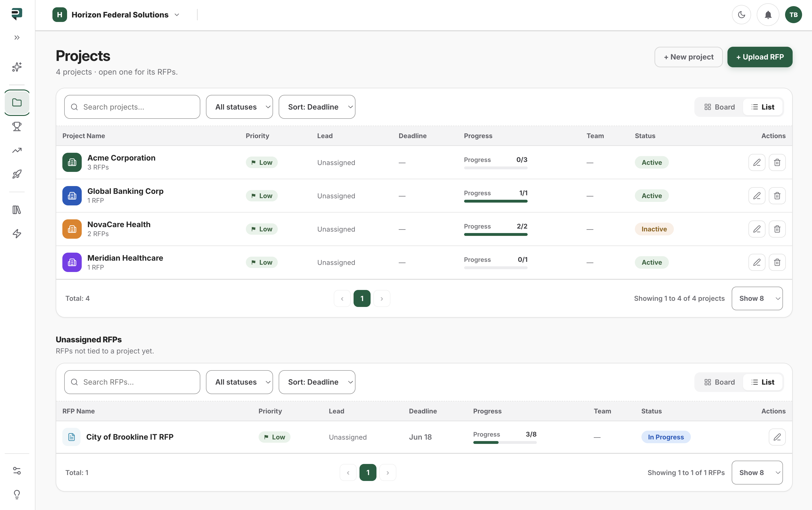This screenshot has height=510, width=812.
Task: Open RFPs Sort: Deadline dropdown
Action: tap(317, 382)
